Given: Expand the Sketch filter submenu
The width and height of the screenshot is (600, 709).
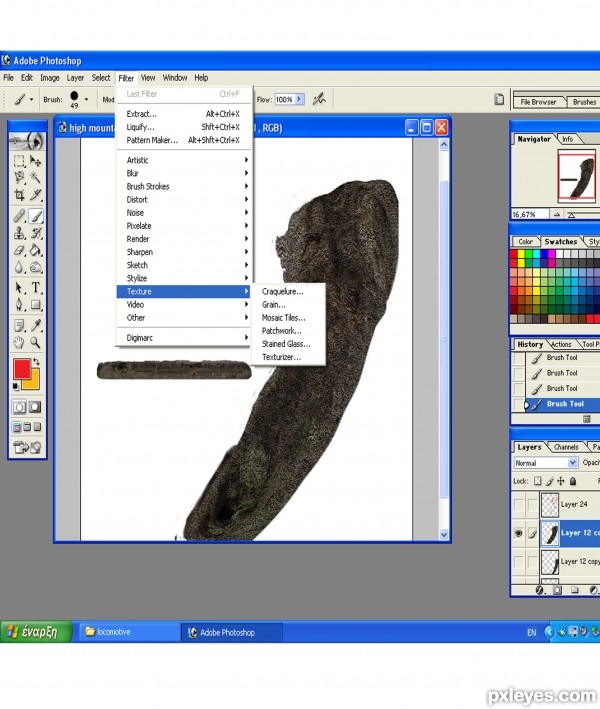Looking at the screenshot, I should [x=183, y=265].
